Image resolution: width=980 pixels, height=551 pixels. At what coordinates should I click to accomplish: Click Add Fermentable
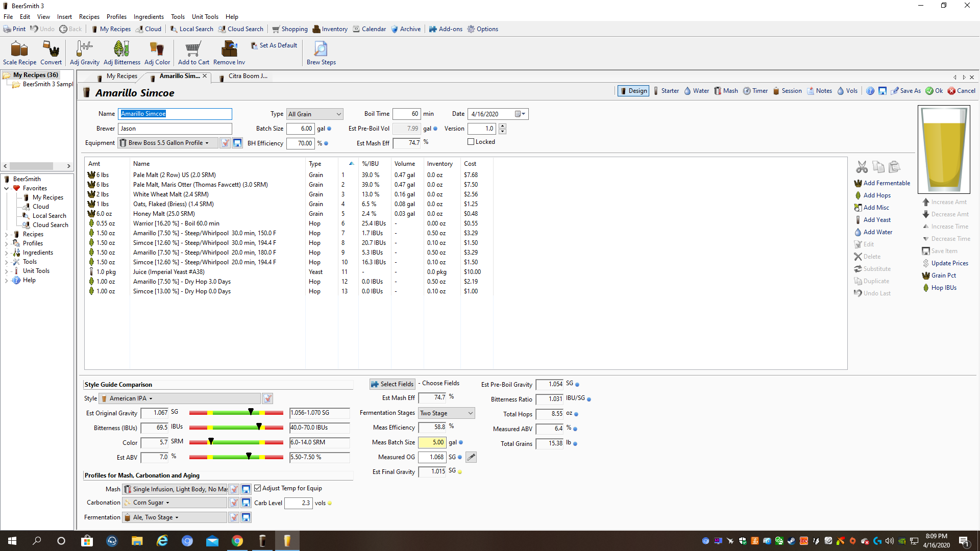click(882, 183)
